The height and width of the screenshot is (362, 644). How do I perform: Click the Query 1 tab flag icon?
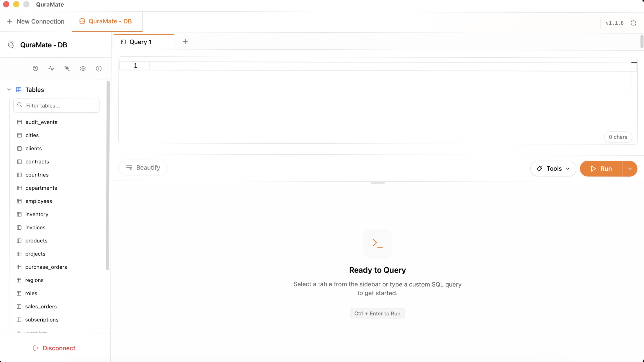coord(123,42)
